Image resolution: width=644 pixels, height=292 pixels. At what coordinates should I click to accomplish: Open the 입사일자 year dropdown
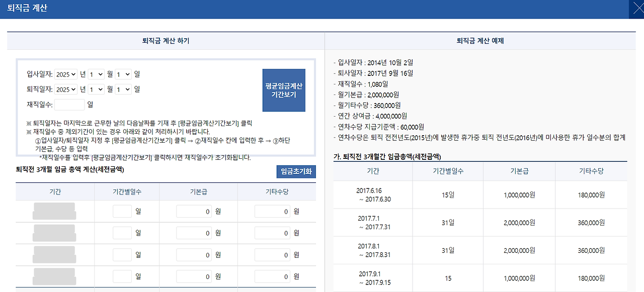[x=66, y=74]
